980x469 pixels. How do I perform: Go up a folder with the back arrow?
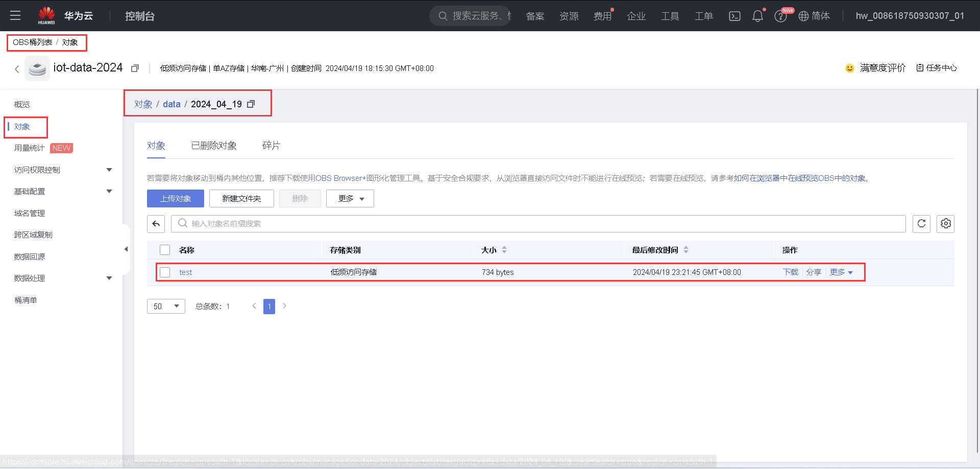pos(156,223)
